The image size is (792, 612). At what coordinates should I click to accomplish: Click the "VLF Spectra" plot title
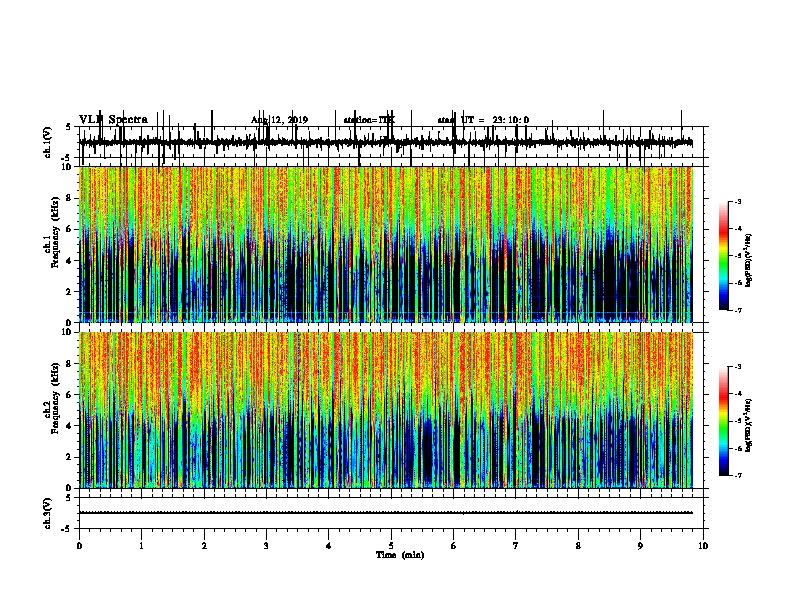pos(113,119)
